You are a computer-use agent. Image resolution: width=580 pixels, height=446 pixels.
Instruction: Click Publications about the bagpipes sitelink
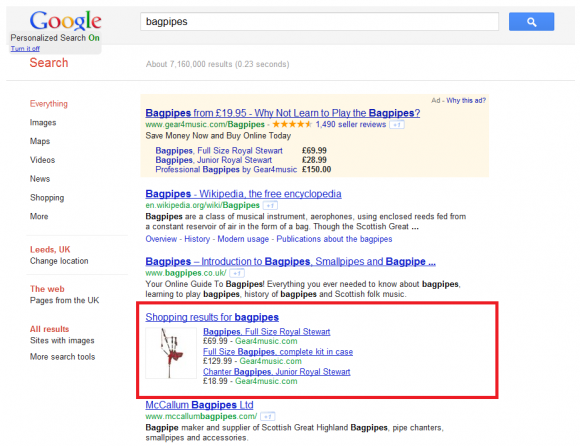(x=334, y=239)
